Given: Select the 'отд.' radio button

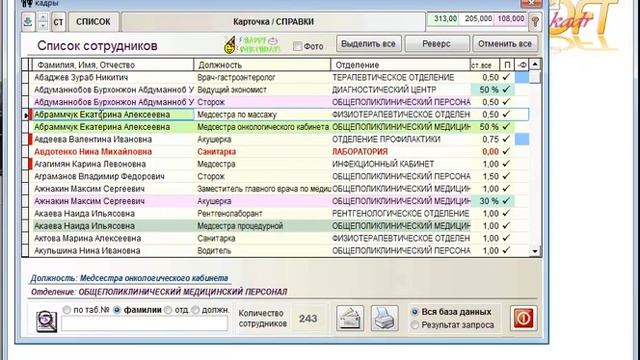Looking at the screenshot, I should (x=168, y=310).
